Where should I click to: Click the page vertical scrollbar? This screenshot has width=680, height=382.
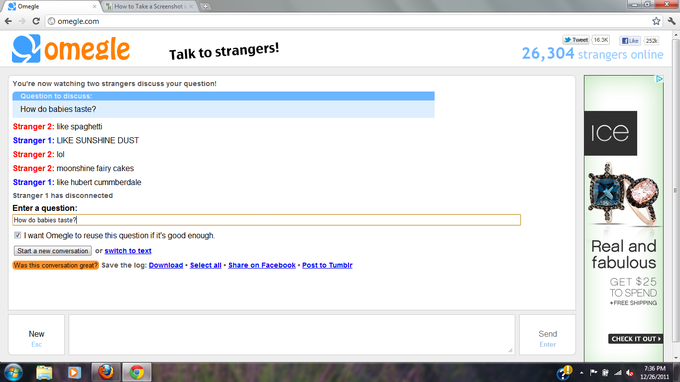(x=675, y=191)
